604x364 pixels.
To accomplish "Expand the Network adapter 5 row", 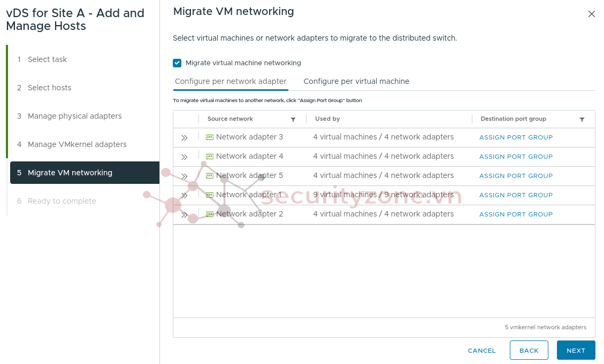I will 185,176.
